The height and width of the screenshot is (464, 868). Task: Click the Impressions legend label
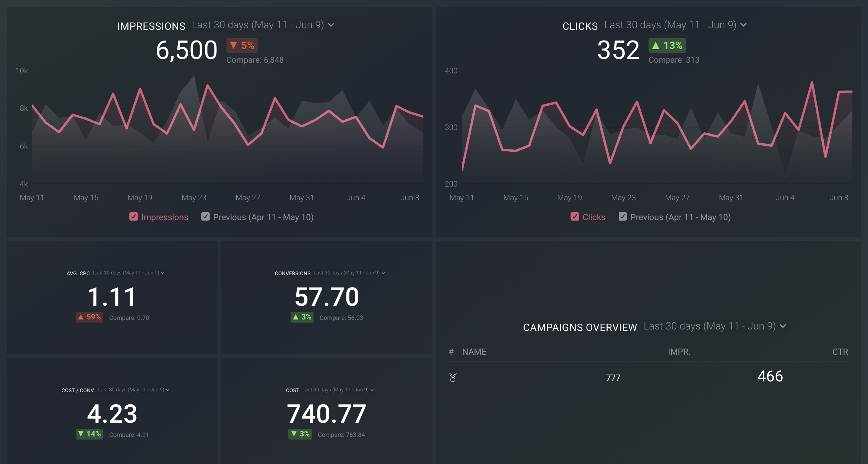coord(165,217)
